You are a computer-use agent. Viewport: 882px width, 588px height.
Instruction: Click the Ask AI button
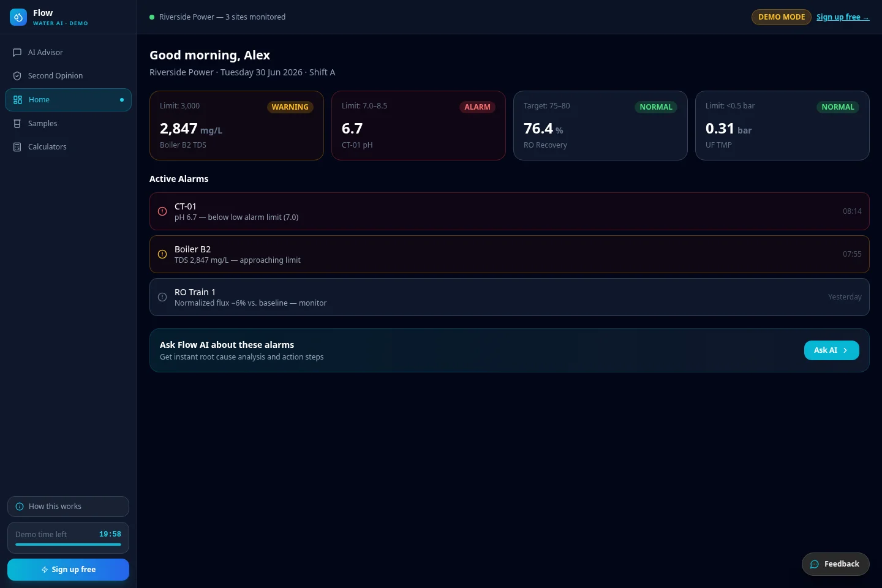[x=831, y=350]
